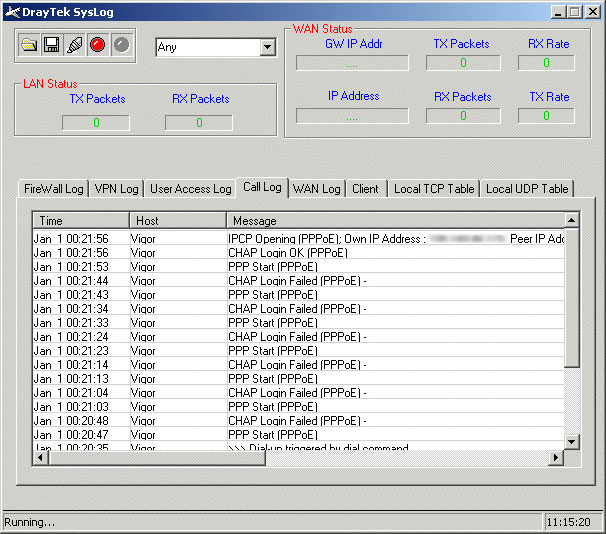
Task: Click LAN TX Packets value field
Action: tap(96, 123)
